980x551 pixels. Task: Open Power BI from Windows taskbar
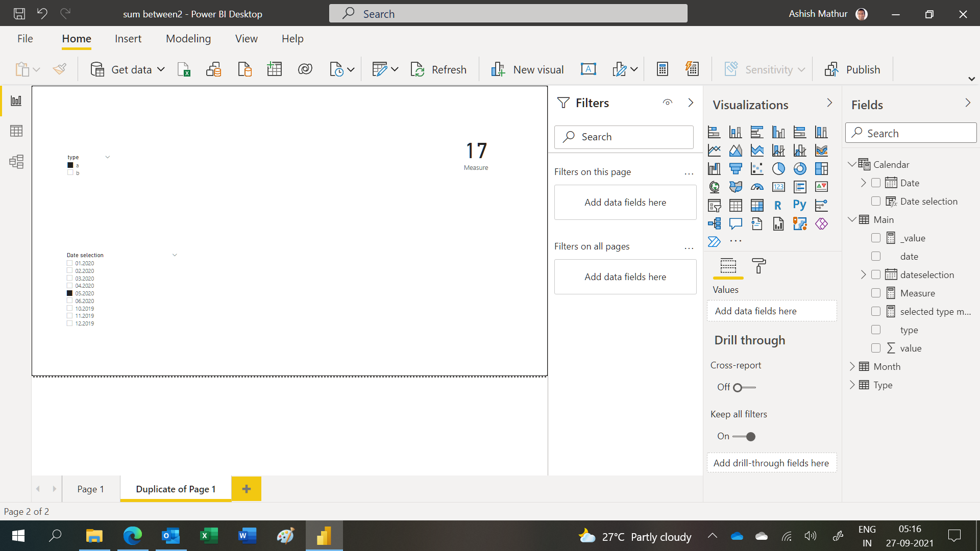point(324,536)
